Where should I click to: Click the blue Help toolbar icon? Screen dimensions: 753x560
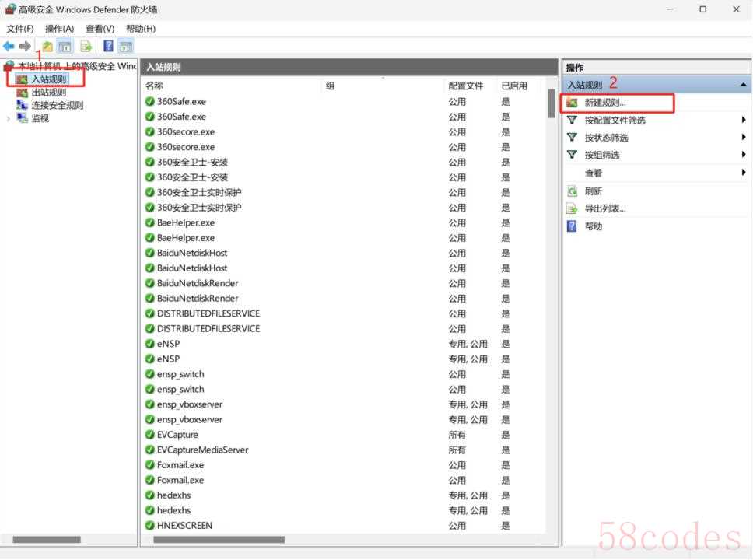[109, 46]
